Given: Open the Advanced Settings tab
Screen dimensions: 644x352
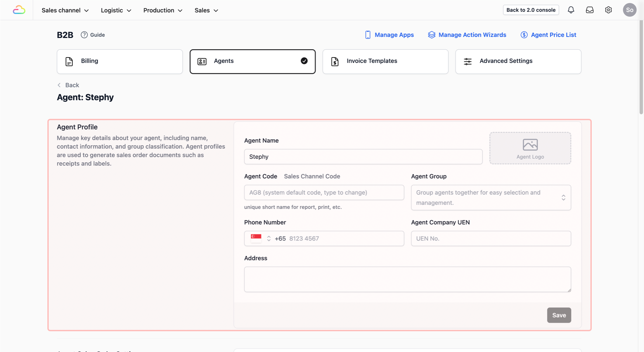Looking at the screenshot, I should [x=518, y=61].
